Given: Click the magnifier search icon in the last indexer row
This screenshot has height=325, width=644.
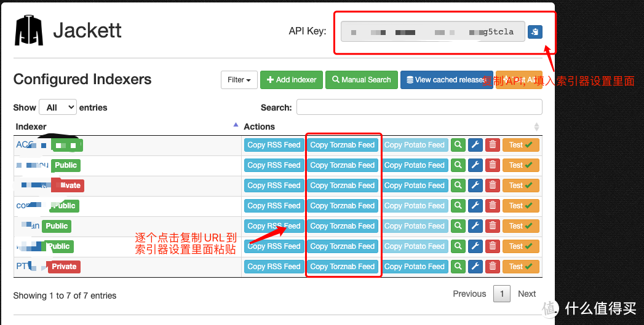Looking at the screenshot, I should pos(458,267).
